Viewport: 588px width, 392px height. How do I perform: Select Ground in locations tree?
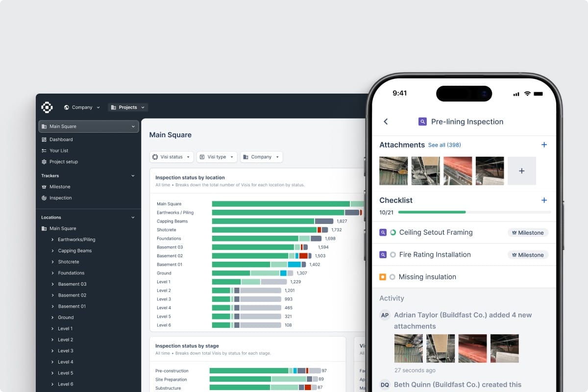coord(66,318)
